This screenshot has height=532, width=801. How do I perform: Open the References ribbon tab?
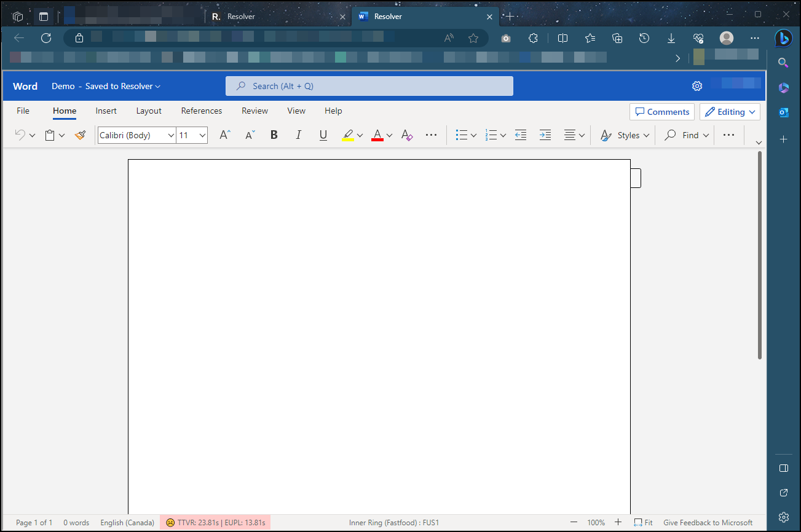[202, 111]
